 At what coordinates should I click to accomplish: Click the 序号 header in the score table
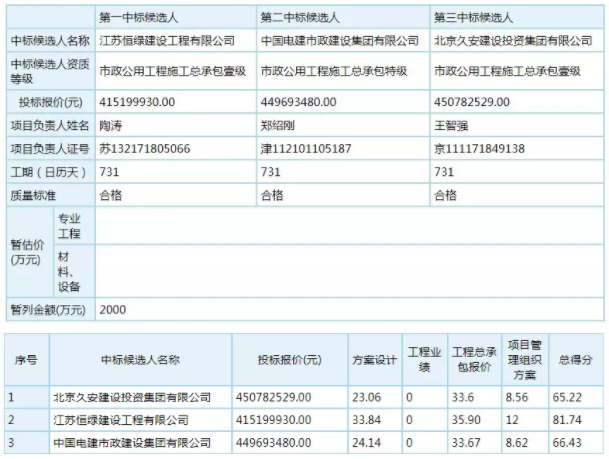(x=26, y=360)
